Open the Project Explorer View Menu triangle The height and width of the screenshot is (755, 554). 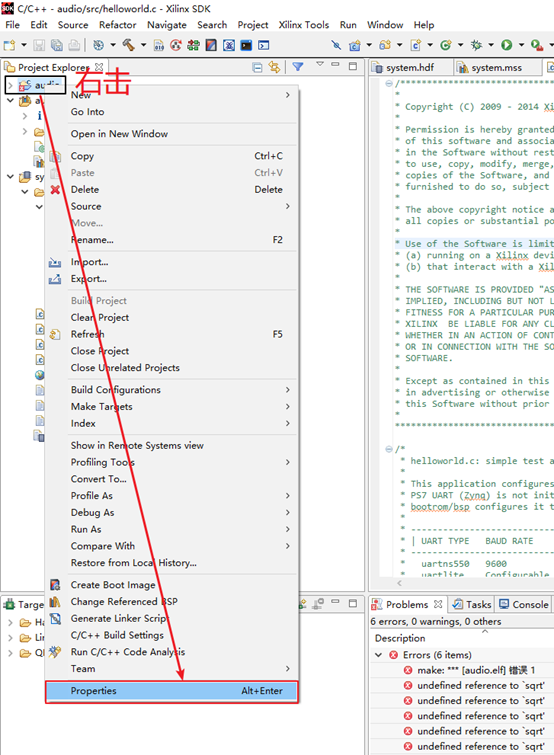(320, 64)
